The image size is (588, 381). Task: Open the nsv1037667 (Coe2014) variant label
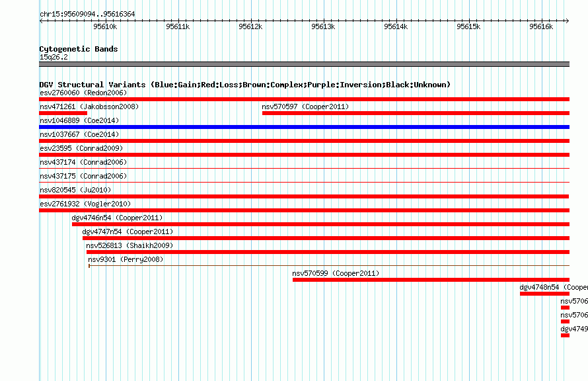(79, 134)
